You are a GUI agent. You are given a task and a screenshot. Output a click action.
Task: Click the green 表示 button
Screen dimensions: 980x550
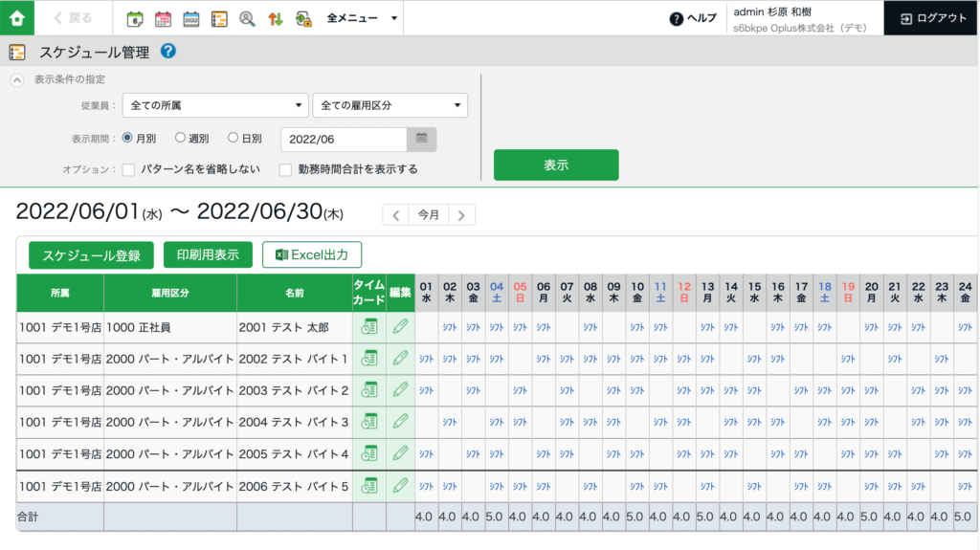556,165
